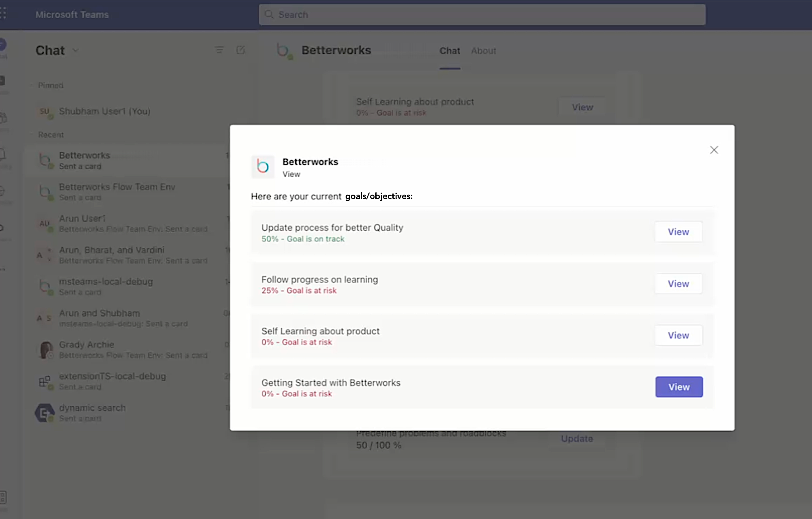Open the app launcher grid icon
Viewport: 812px width, 519px height.
pyautogui.click(x=3, y=14)
